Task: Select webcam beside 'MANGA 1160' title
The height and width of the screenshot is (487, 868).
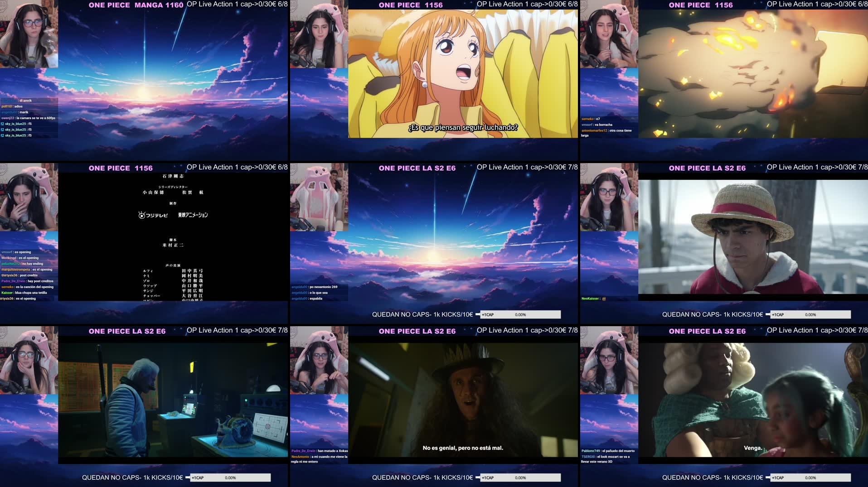Action: tap(29, 34)
